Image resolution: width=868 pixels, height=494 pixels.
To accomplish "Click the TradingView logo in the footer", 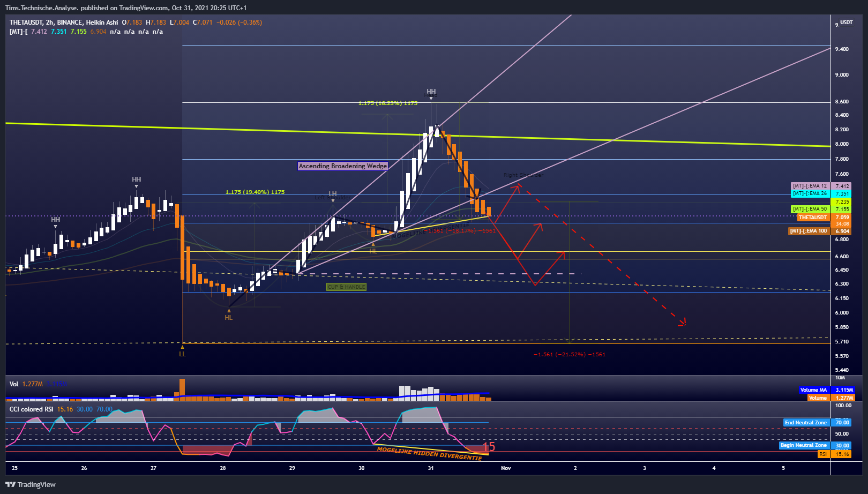I will [x=31, y=484].
